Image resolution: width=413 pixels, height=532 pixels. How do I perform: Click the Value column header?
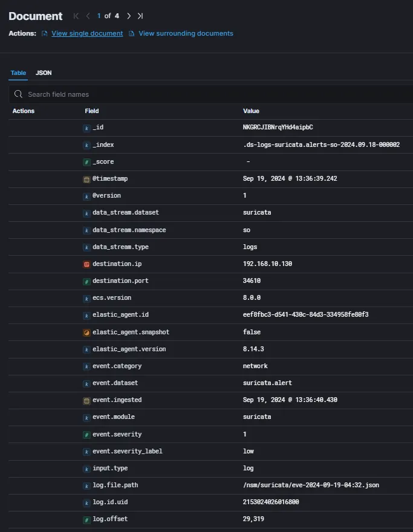(251, 111)
